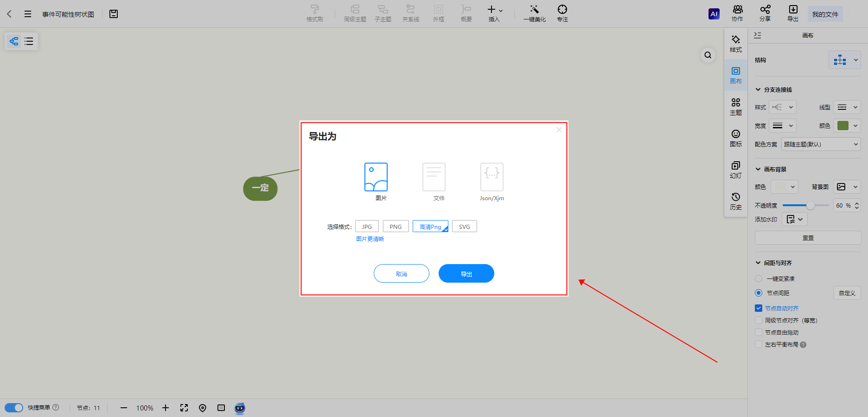Choose the JPG format option
Viewport: 868px width, 417px height.
(x=367, y=227)
